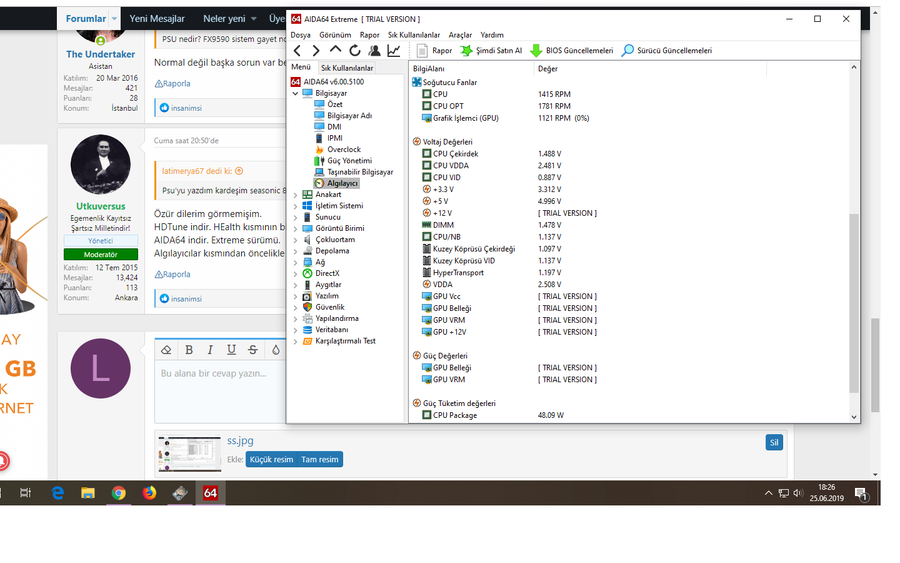The image size is (900, 563).
Task: Click Şimdi Satın Al toolbar button
Action: click(x=491, y=51)
